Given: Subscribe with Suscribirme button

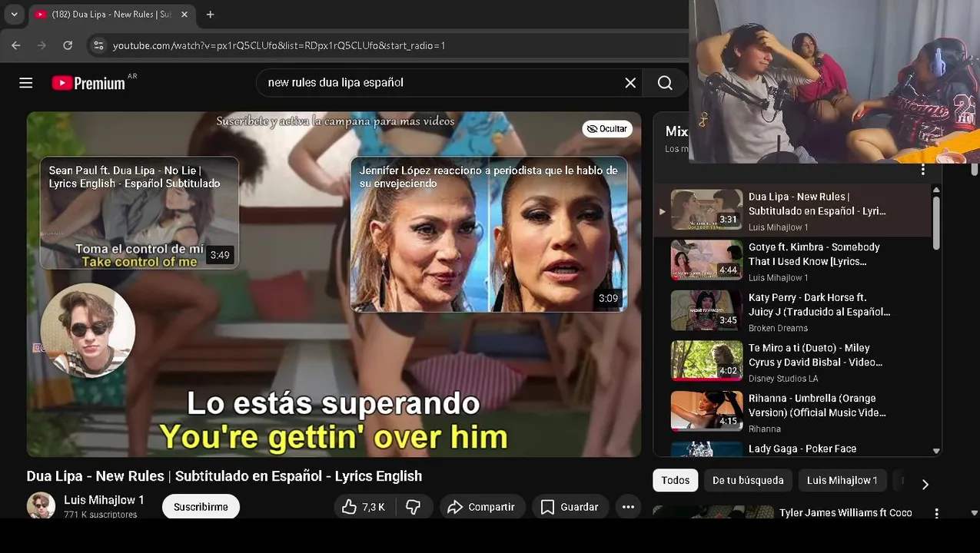Looking at the screenshot, I should point(201,507).
